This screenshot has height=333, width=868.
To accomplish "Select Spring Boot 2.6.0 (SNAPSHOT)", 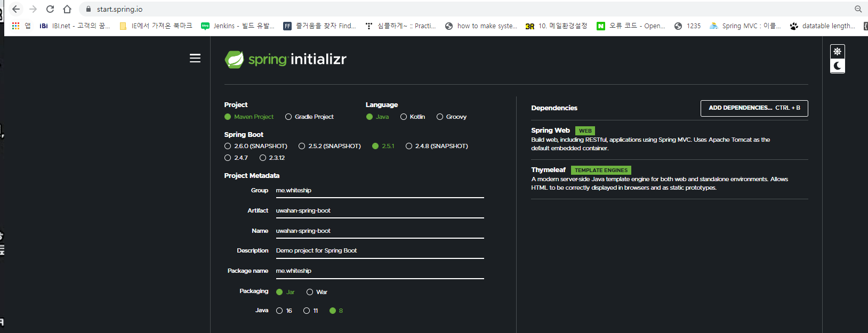I will (x=228, y=146).
